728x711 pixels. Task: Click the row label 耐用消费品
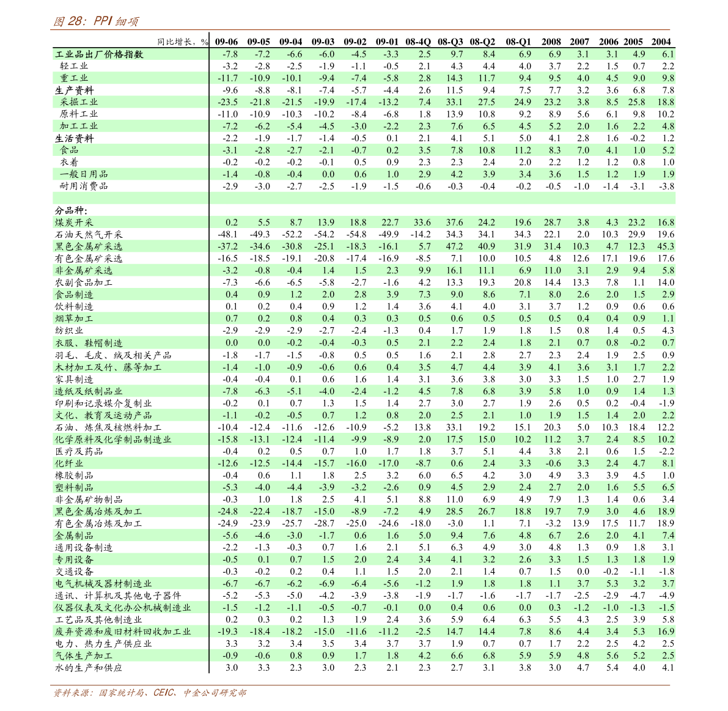point(84,186)
